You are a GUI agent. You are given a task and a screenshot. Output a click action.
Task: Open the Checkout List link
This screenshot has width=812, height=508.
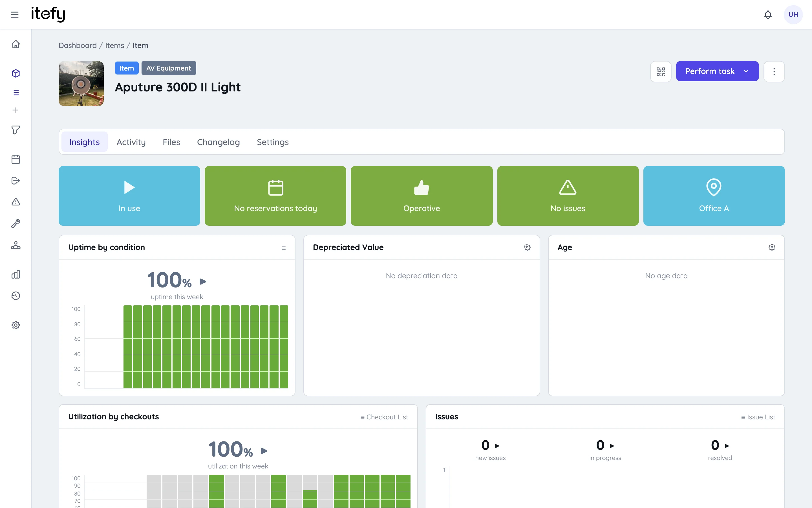pyautogui.click(x=384, y=417)
